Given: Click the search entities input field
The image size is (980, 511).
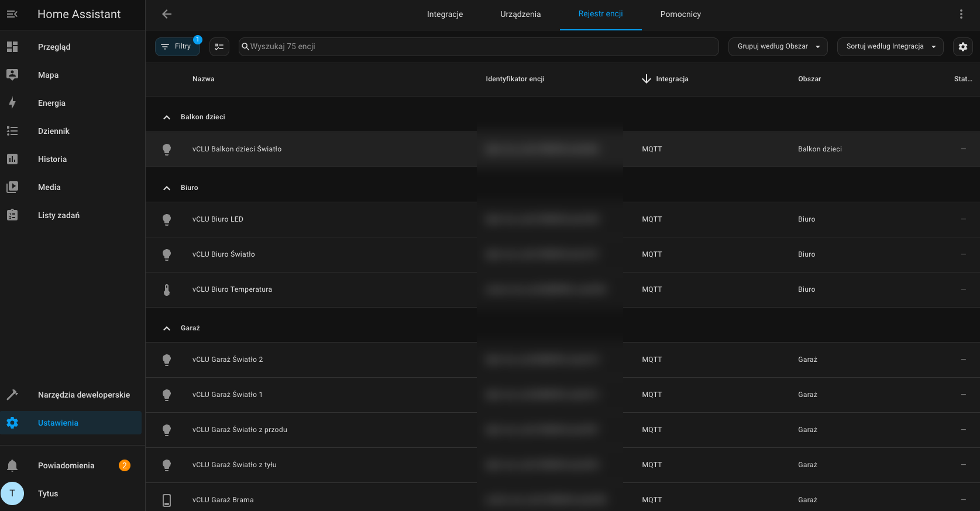Looking at the screenshot, I should [479, 47].
